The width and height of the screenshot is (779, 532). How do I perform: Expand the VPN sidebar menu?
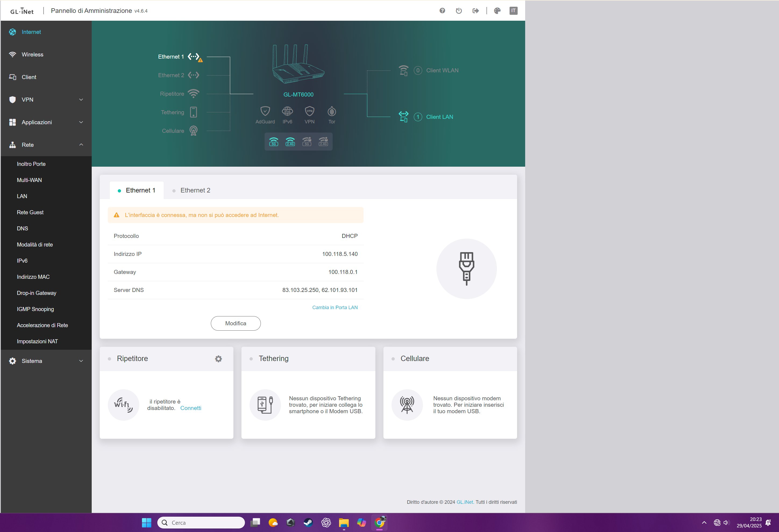(x=46, y=99)
